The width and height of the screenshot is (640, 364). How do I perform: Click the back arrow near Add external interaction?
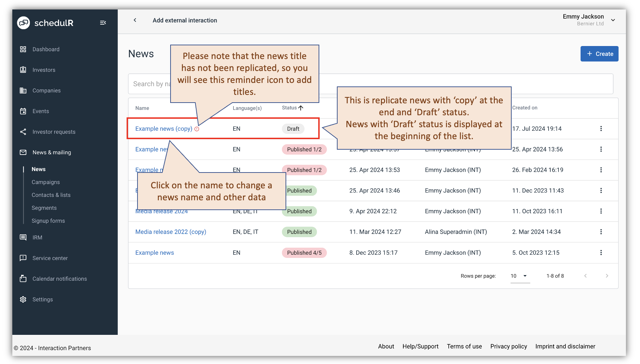[135, 20]
